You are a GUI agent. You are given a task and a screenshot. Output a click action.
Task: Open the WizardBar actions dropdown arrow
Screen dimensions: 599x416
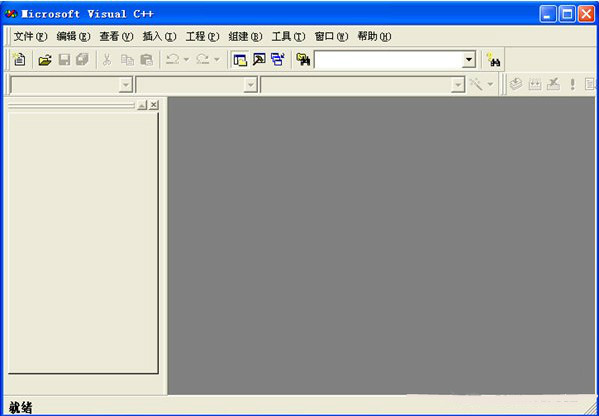click(x=490, y=84)
